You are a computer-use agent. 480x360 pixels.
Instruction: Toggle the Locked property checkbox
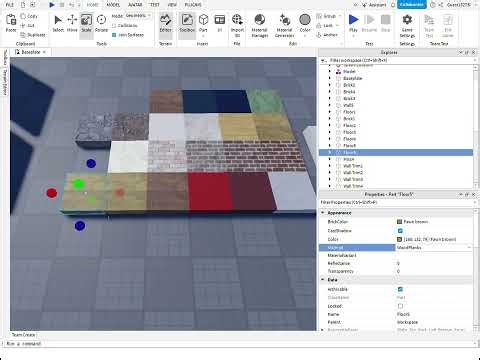[x=400, y=306]
